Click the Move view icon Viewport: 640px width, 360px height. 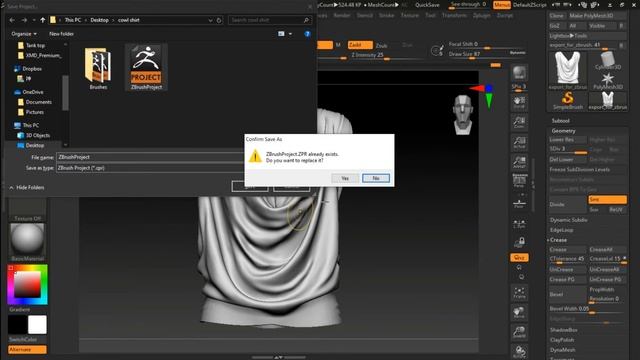519,312
